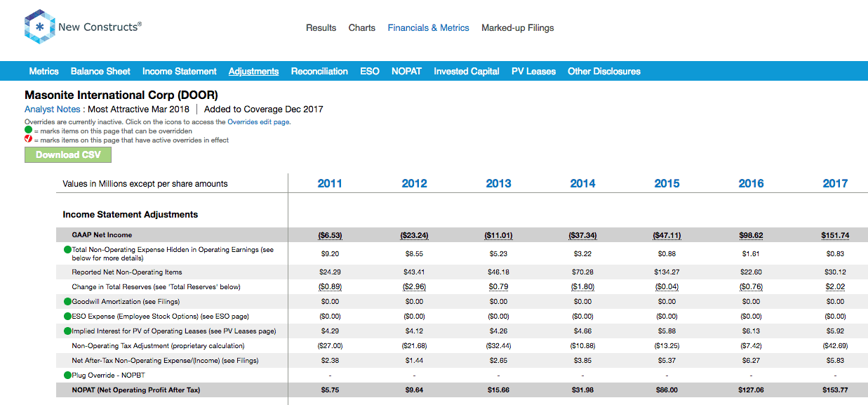Switch to the Metrics tab

point(44,71)
